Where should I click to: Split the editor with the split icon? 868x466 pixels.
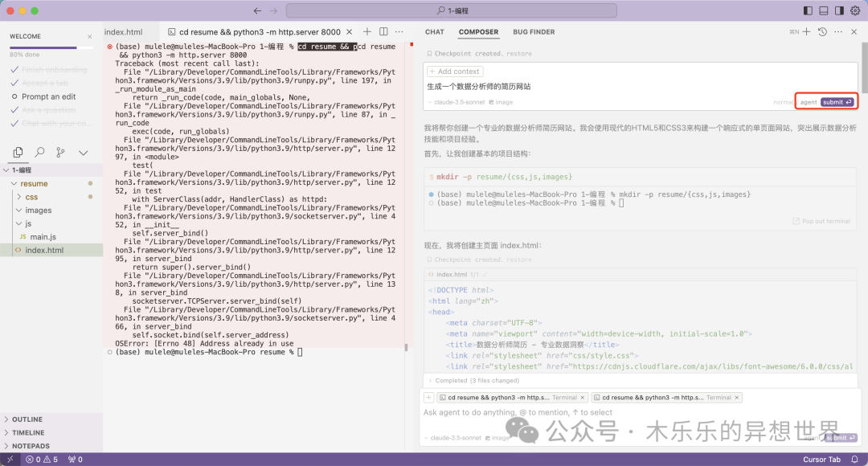pos(383,31)
